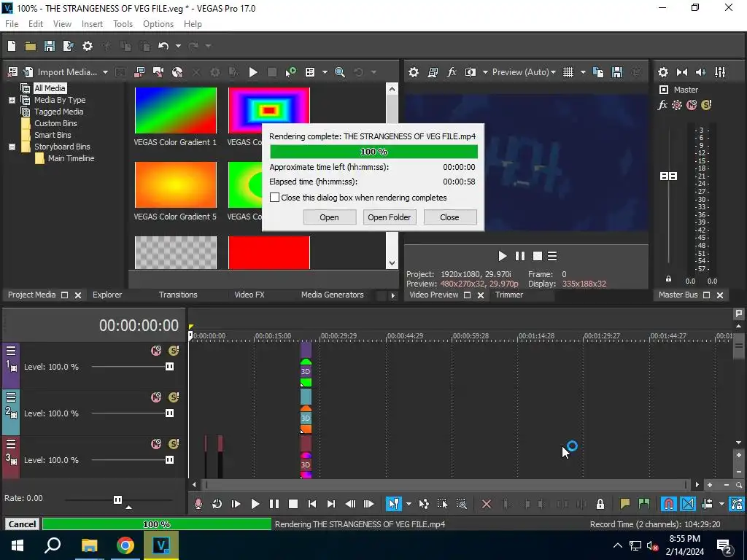
Task: Click timeline Play button
Action: 255,504
